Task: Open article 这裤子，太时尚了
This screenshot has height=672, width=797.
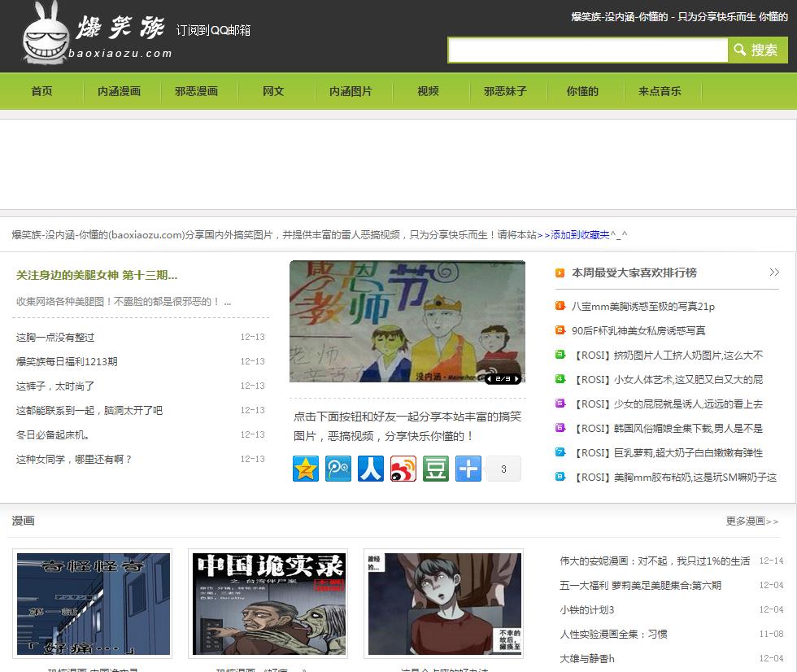Action: pyautogui.click(x=55, y=386)
